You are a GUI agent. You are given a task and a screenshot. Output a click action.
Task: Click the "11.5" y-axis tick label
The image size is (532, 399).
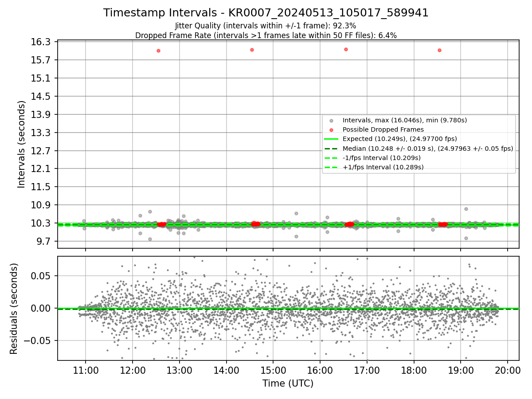tap(42, 187)
